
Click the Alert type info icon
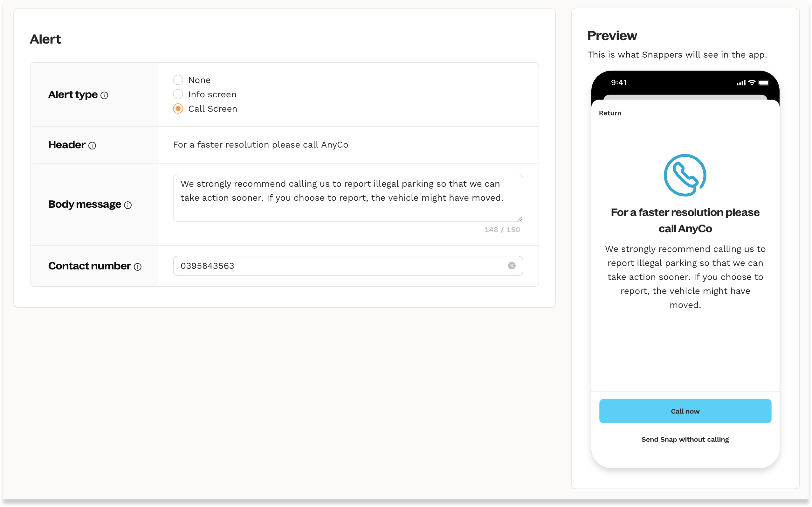coord(104,95)
